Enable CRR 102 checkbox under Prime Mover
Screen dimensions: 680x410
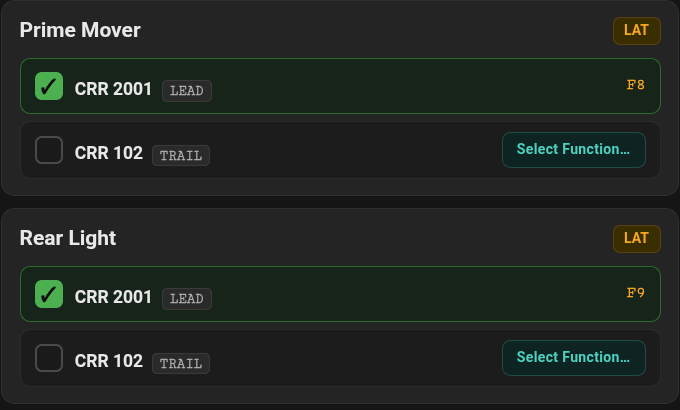pos(49,150)
